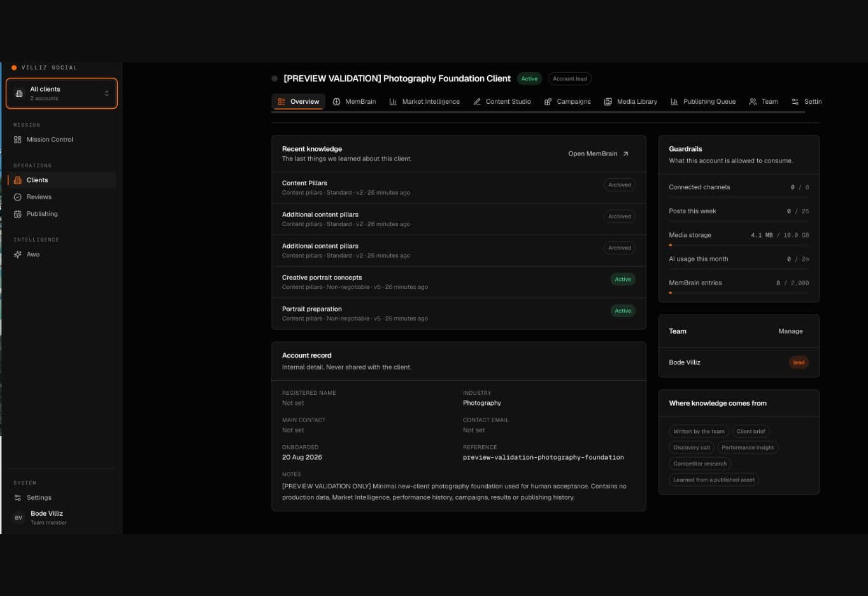Click the Media Library image icon

coord(608,102)
